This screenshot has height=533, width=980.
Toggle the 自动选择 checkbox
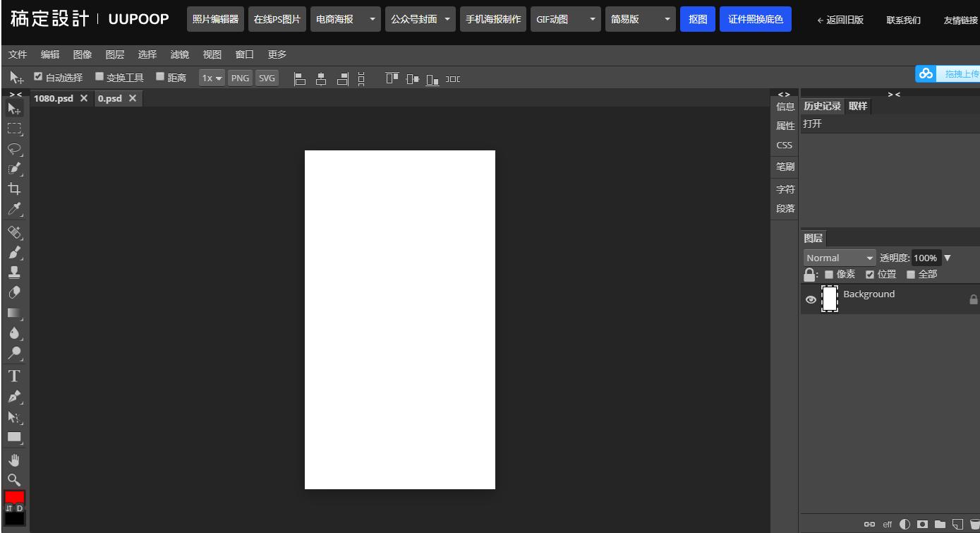click(38, 77)
